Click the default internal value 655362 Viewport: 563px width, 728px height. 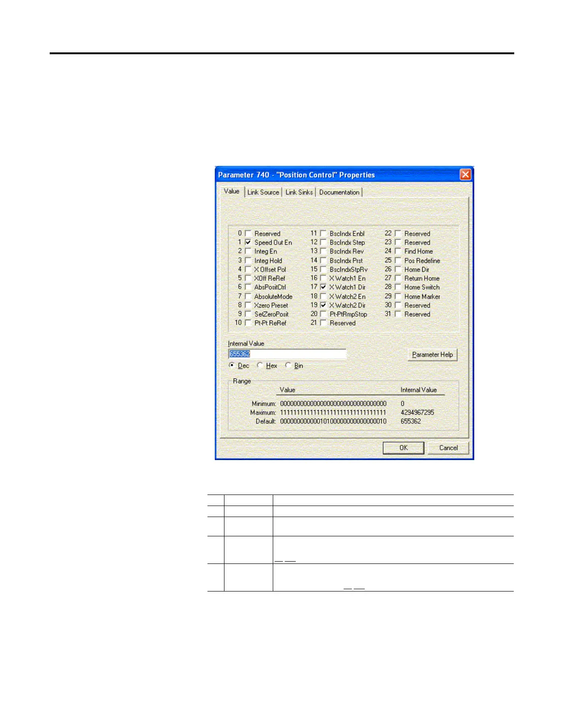tap(411, 421)
